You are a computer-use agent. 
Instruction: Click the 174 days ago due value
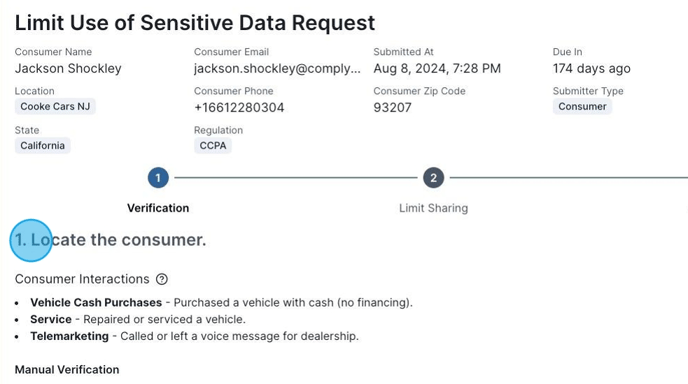tap(591, 68)
